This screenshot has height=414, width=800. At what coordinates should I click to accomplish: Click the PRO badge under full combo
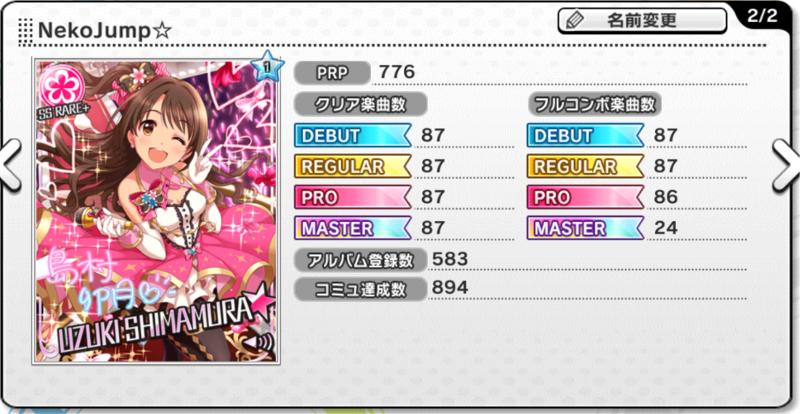(586, 197)
